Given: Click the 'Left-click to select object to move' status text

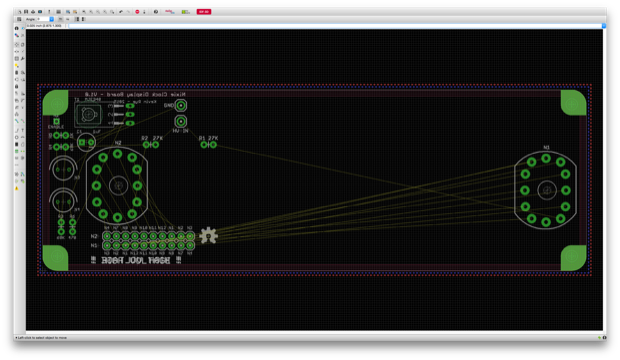Looking at the screenshot, I should pos(42,337).
